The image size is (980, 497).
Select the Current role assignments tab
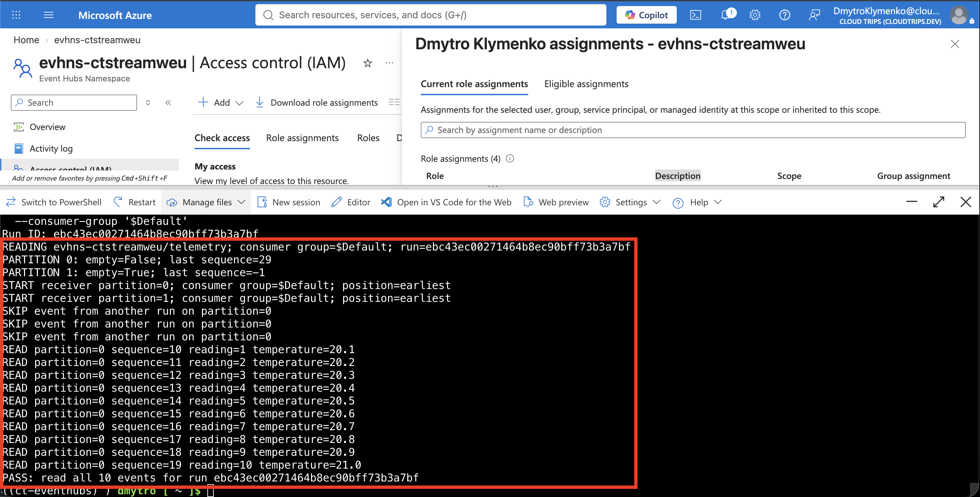tap(474, 84)
